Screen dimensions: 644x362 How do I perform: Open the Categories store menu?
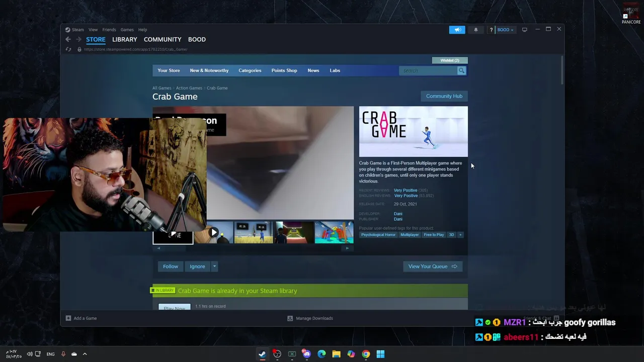(x=250, y=70)
